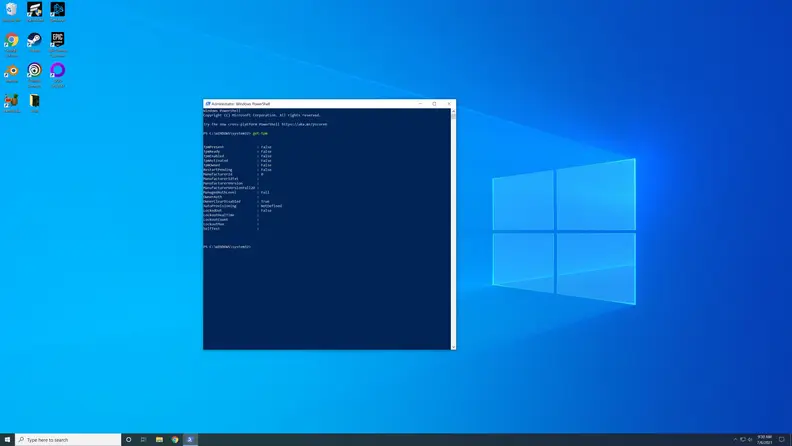Click the 'OwnerClearDisabled' True row

[x=236, y=201]
